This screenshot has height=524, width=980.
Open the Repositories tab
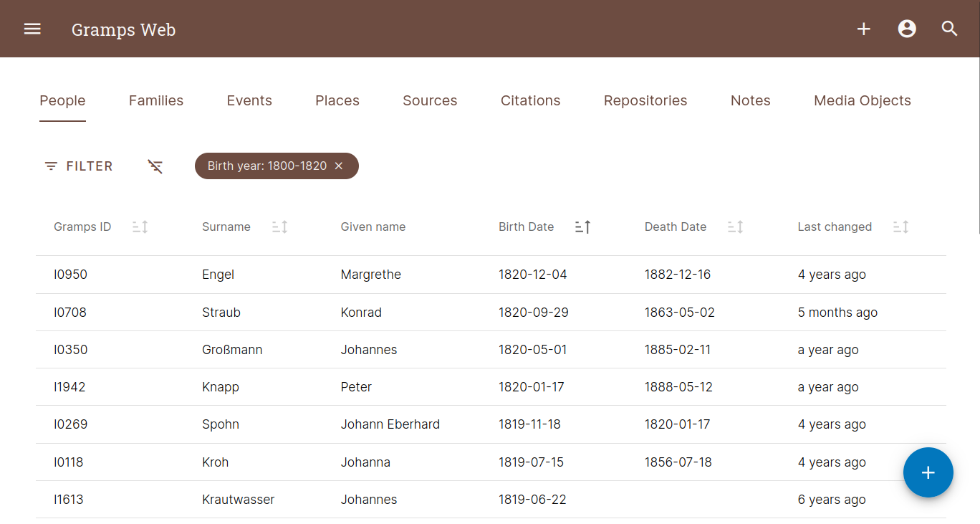pos(645,101)
